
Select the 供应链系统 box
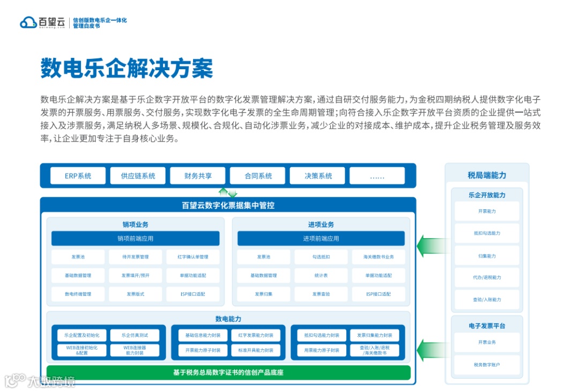coord(138,176)
